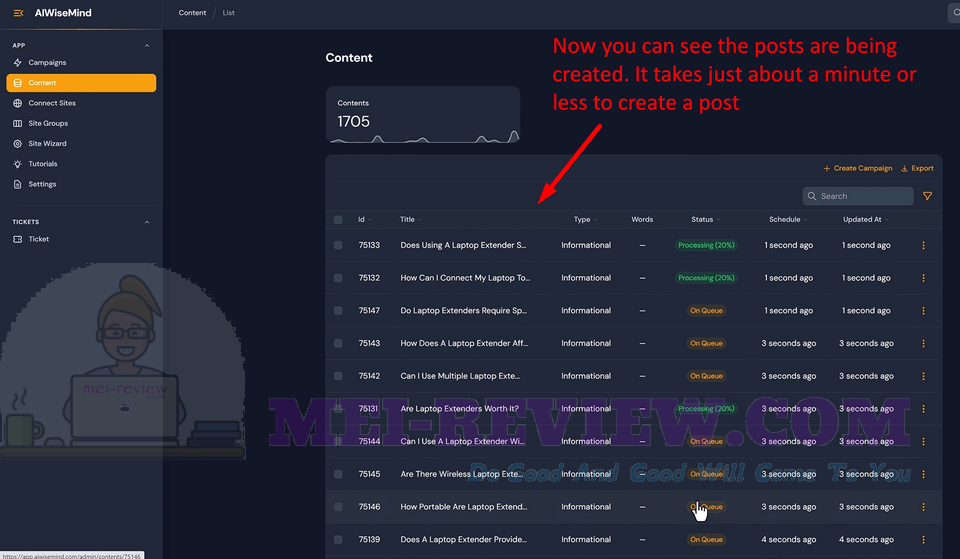Open the Campaigns lightning icon
This screenshot has width=960, height=559.
click(17, 62)
